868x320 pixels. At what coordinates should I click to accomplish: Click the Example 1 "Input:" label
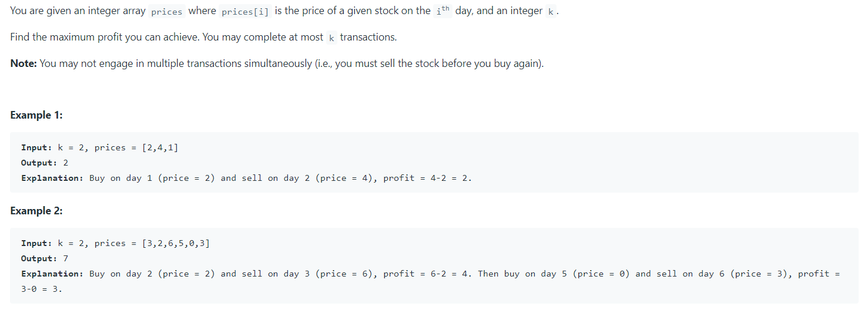point(36,147)
